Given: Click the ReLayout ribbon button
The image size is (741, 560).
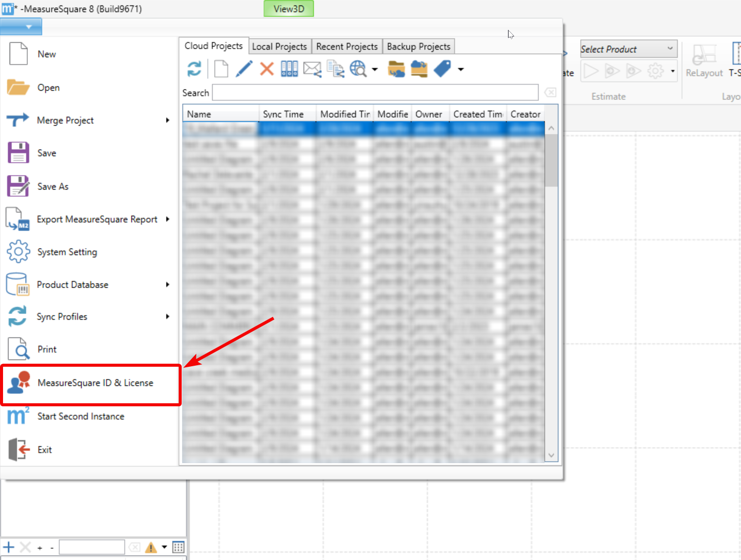Looking at the screenshot, I should 704,61.
